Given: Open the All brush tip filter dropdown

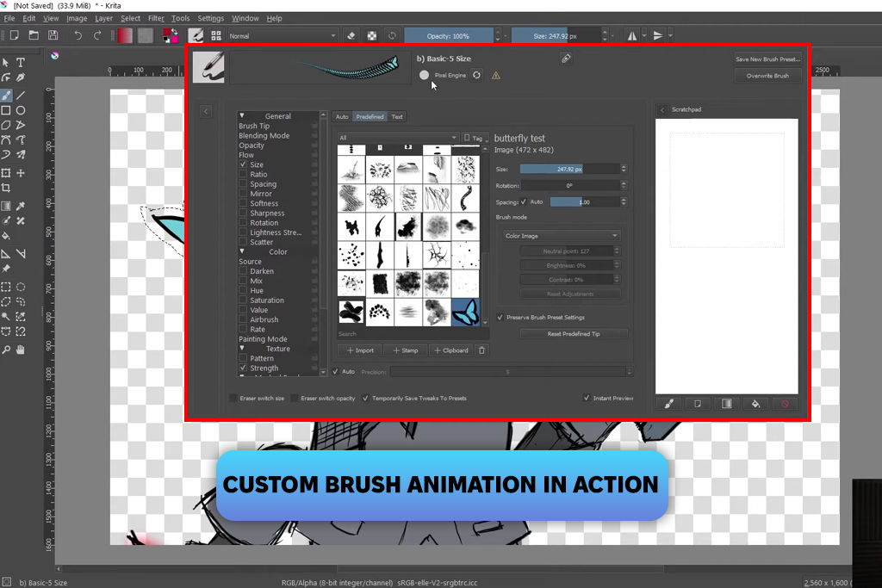Looking at the screenshot, I should 398,138.
